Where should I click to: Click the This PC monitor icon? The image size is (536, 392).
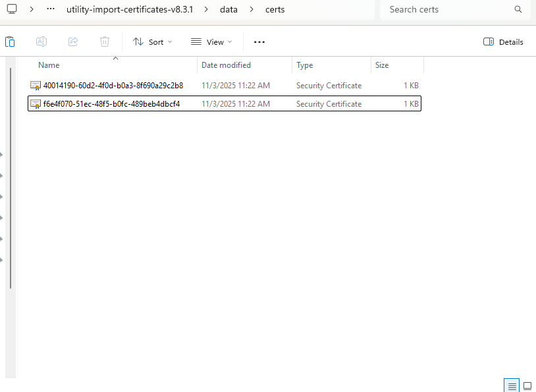[x=12, y=10]
